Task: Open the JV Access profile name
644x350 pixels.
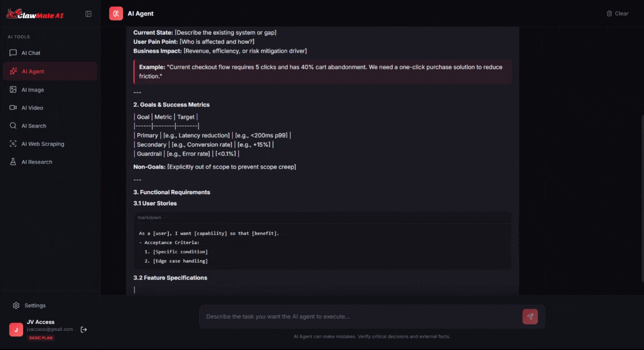Action: [41, 322]
